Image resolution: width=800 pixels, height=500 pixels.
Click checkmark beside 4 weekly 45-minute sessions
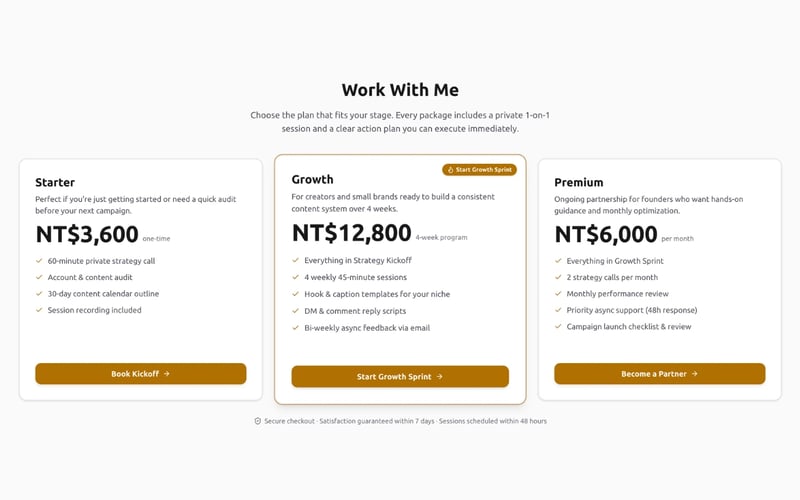[x=295, y=277]
